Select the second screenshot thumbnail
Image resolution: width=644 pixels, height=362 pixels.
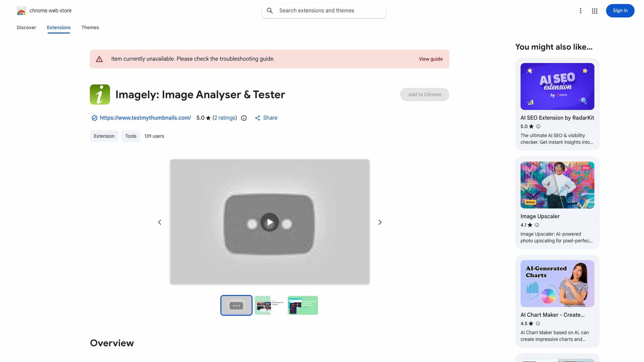(269, 305)
